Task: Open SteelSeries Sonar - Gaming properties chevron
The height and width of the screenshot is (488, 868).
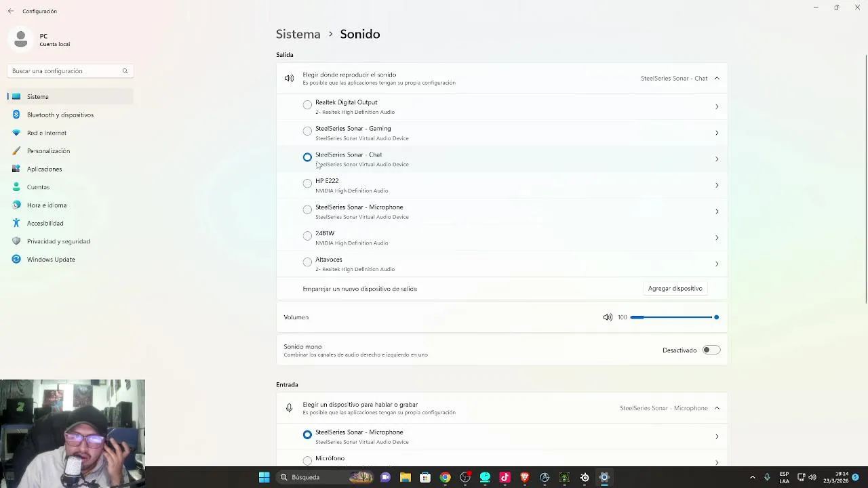Action: click(x=717, y=133)
